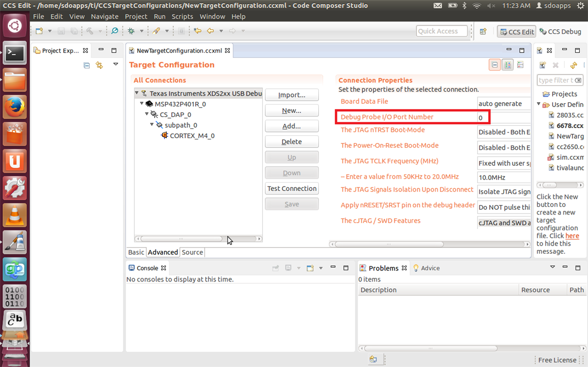The height and width of the screenshot is (367, 588).
Task: Open Project Explorer view menu triangle
Action: coord(116,64)
